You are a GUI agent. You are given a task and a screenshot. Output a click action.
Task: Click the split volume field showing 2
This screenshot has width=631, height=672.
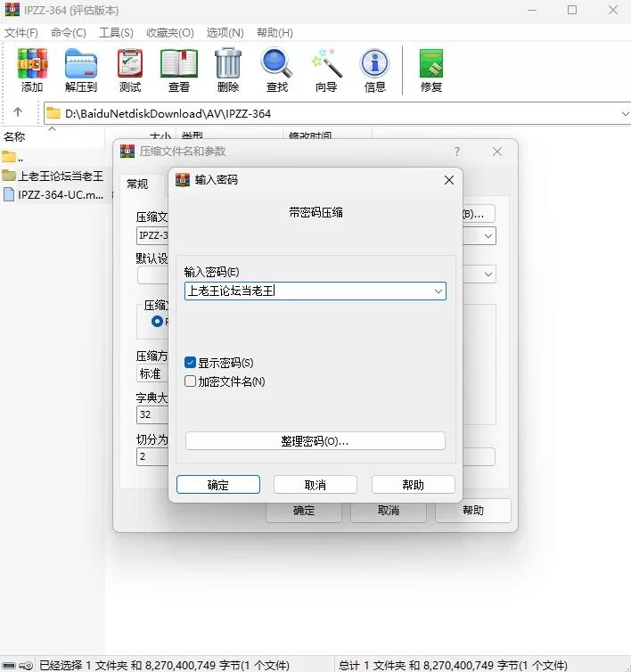click(152, 456)
